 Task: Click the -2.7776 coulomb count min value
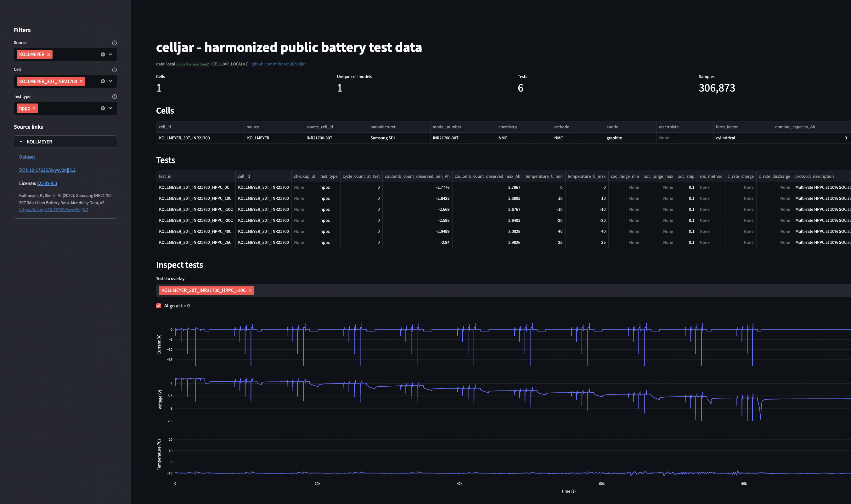tap(417, 188)
